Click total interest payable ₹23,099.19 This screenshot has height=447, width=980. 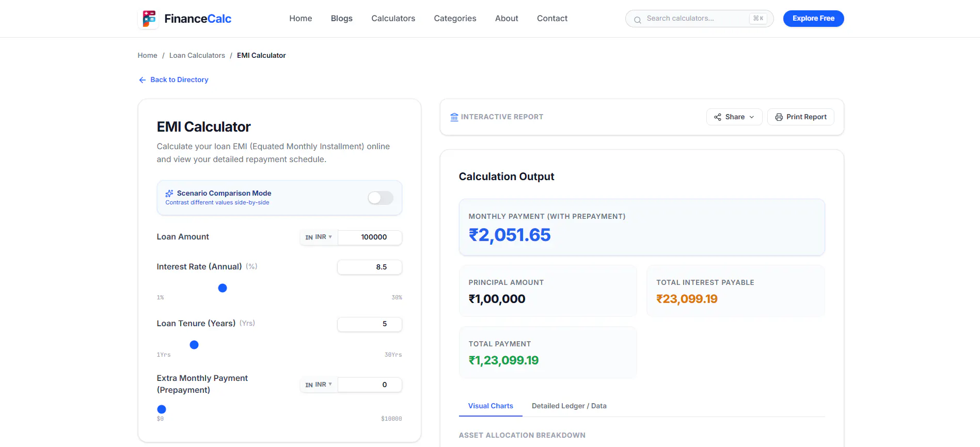pyautogui.click(x=687, y=299)
